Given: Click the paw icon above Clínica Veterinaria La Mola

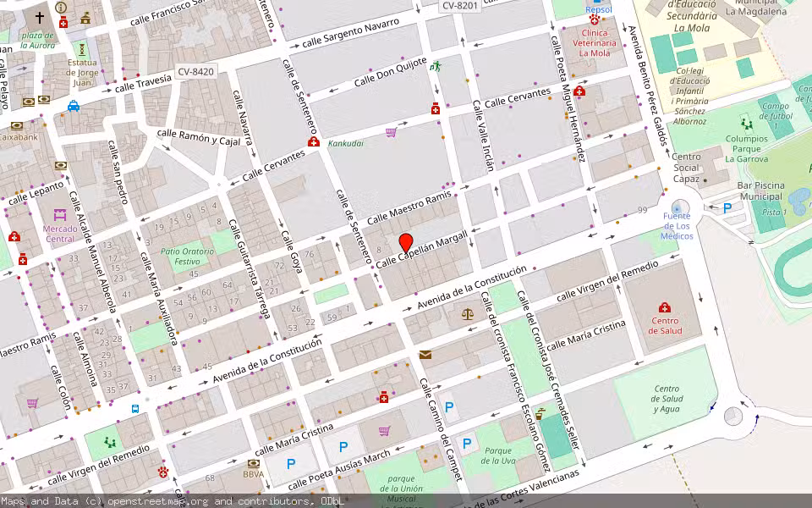Looking at the screenshot, I should coord(594,20).
